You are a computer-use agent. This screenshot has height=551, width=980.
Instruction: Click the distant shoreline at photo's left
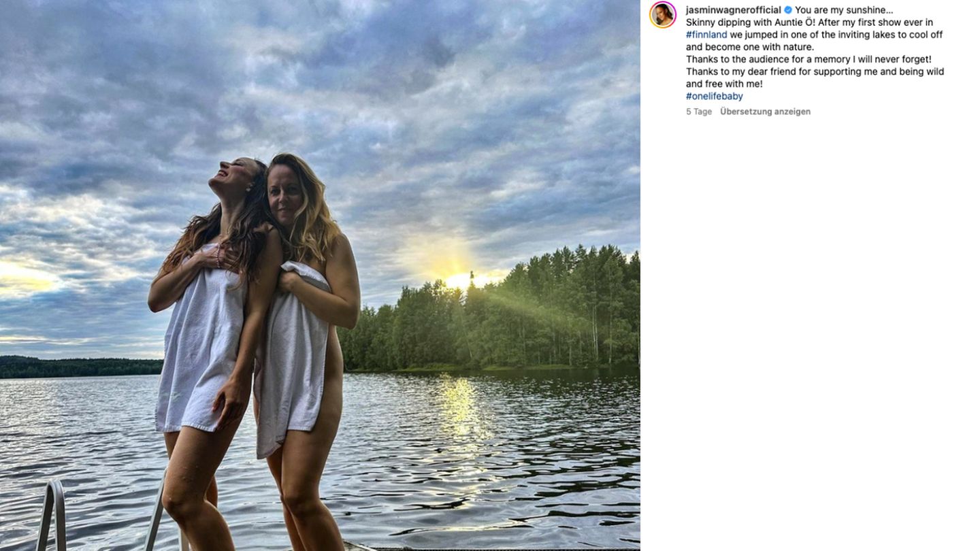coord(75,367)
